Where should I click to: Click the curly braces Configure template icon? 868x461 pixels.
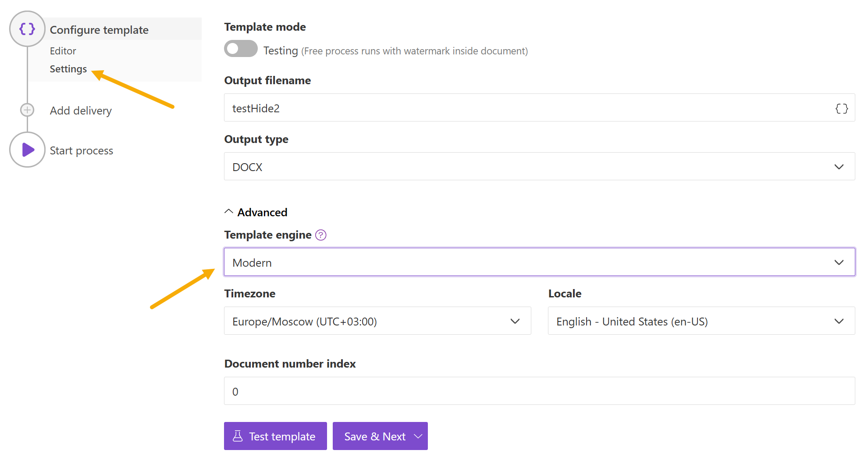[x=27, y=29]
